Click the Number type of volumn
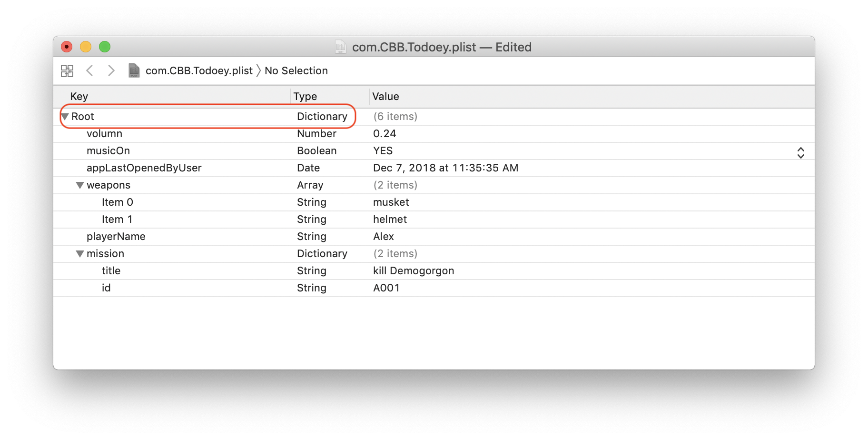Viewport: 868px width, 440px height. 316,133
